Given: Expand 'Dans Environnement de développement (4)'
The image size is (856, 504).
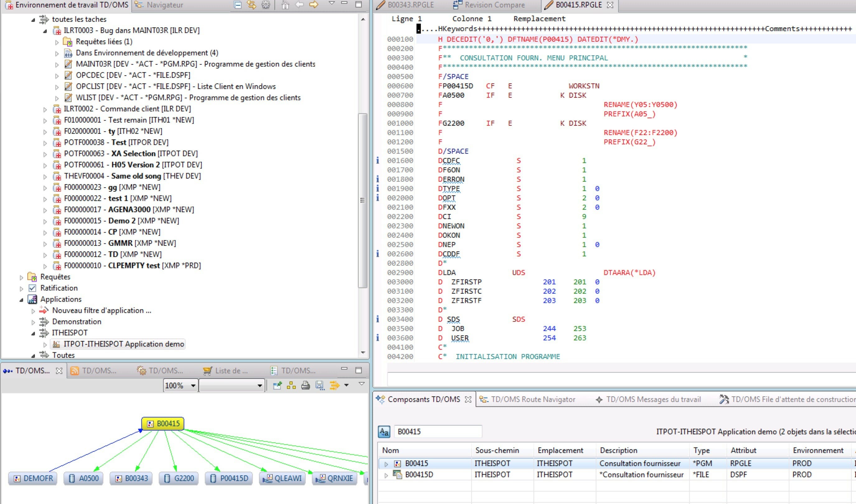Looking at the screenshot, I should pyautogui.click(x=57, y=53).
